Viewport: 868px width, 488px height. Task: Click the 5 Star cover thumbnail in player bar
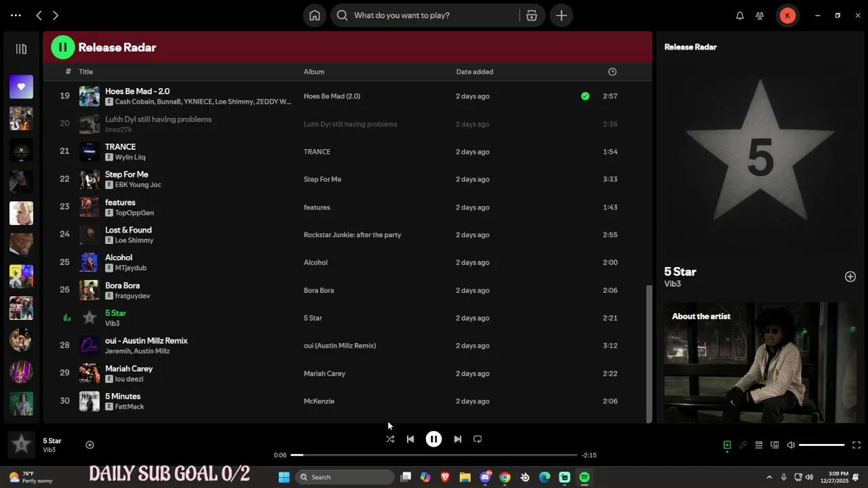click(21, 445)
